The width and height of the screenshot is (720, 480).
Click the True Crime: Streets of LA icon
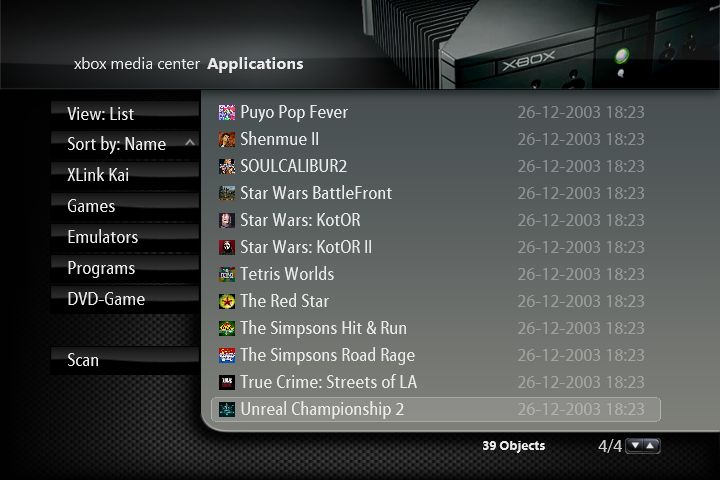pos(227,382)
